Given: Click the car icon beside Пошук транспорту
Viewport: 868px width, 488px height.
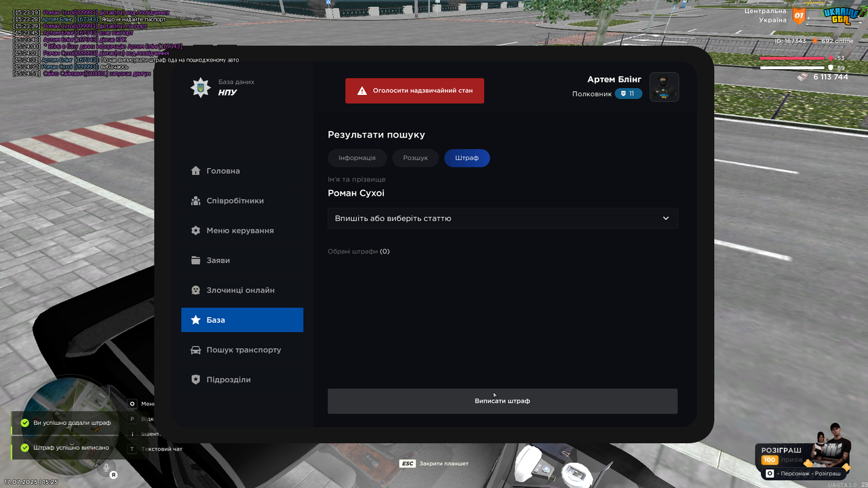Looking at the screenshot, I should (196, 350).
